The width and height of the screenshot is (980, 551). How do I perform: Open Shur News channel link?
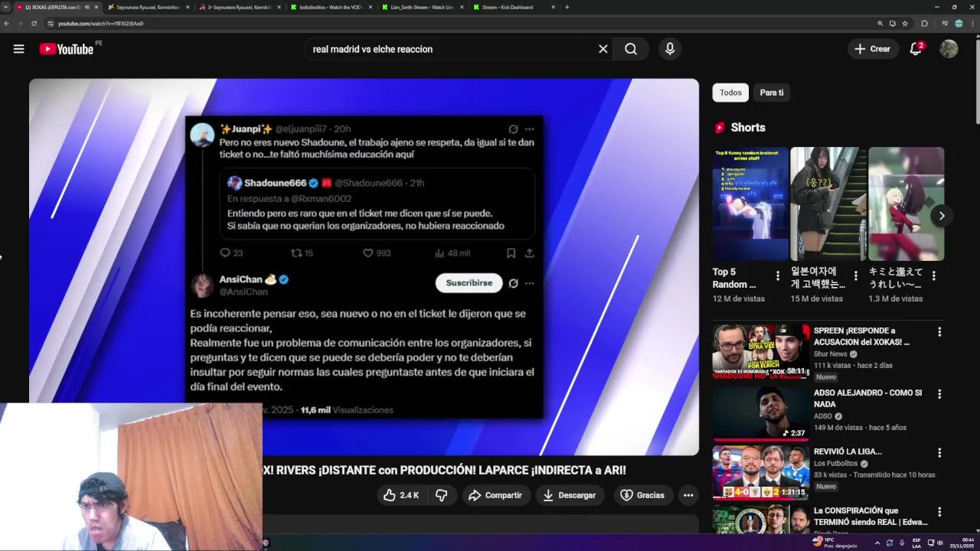830,354
